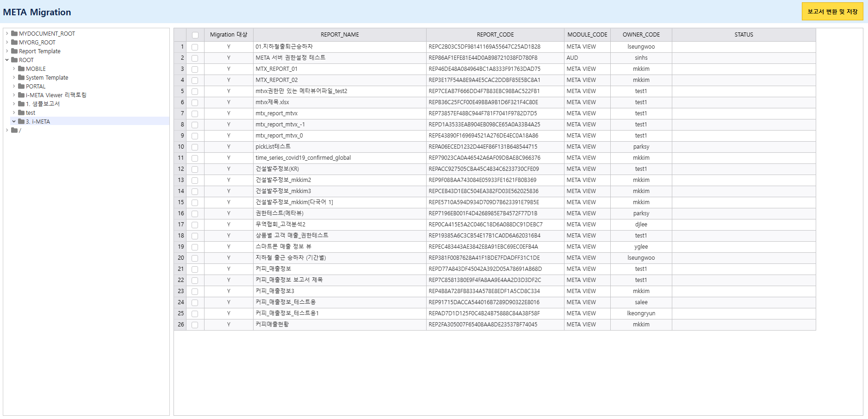Viewport: 868px width, 419px height.
Task: Collapse the ROOT tree node
Action: tap(7, 60)
